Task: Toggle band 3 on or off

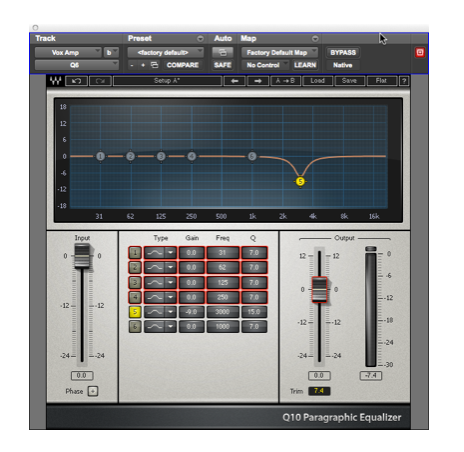Action: click(x=135, y=282)
